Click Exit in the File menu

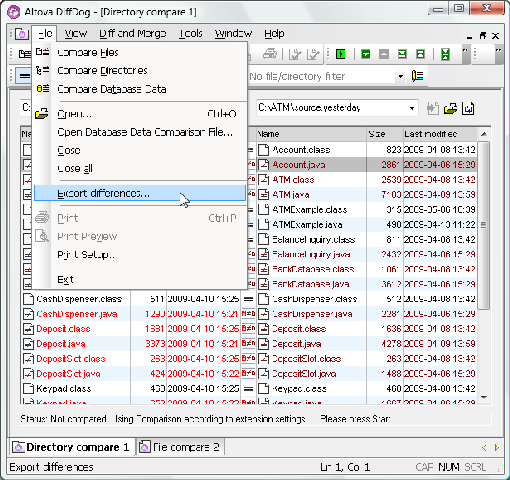(140, 279)
